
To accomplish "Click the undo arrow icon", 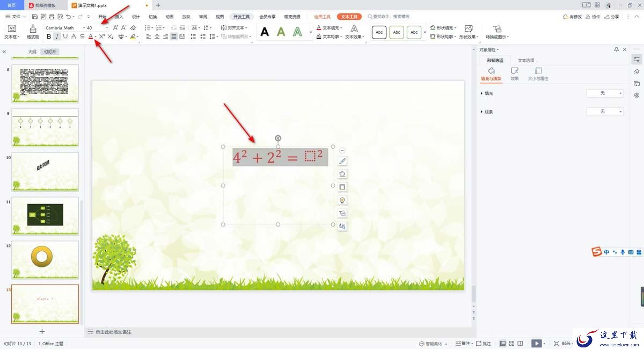I will pos(69,17).
